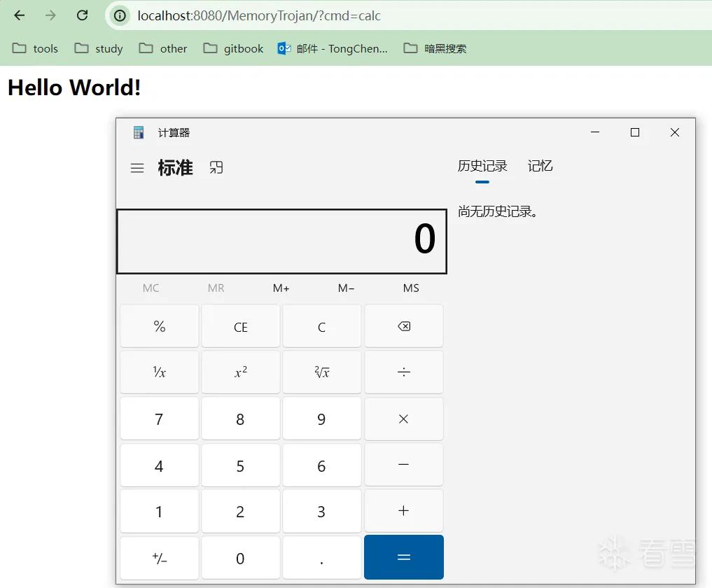Select the 历史记录 history tab

tap(482, 166)
